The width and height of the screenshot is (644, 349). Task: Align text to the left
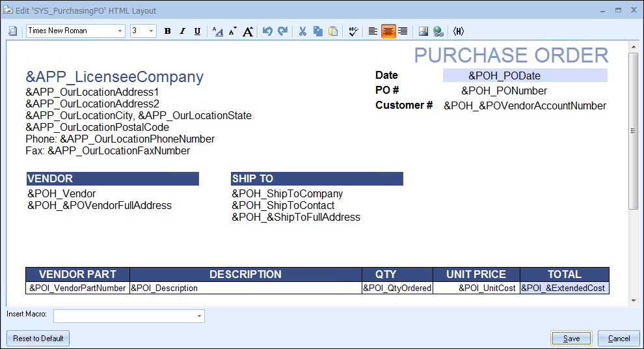(x=373, y=31)
